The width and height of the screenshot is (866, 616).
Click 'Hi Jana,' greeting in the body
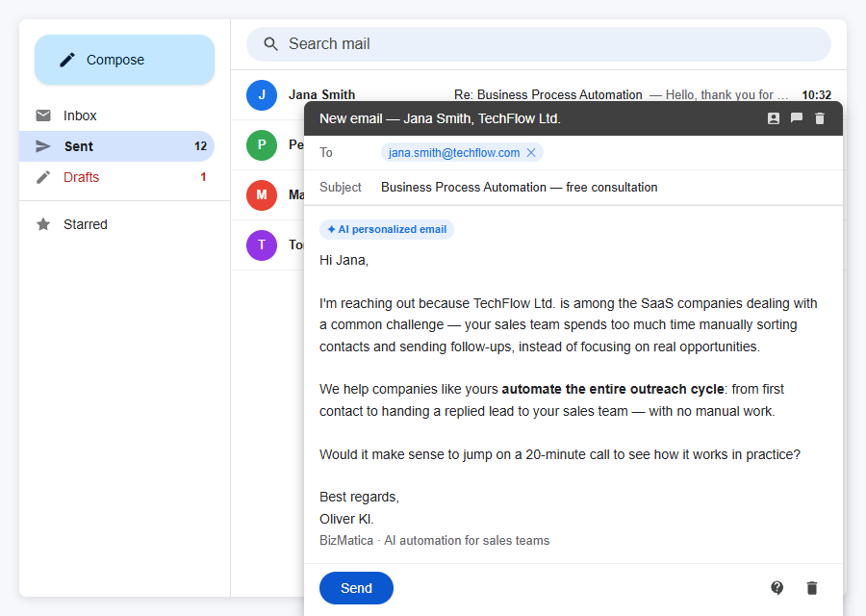[344, 260]
